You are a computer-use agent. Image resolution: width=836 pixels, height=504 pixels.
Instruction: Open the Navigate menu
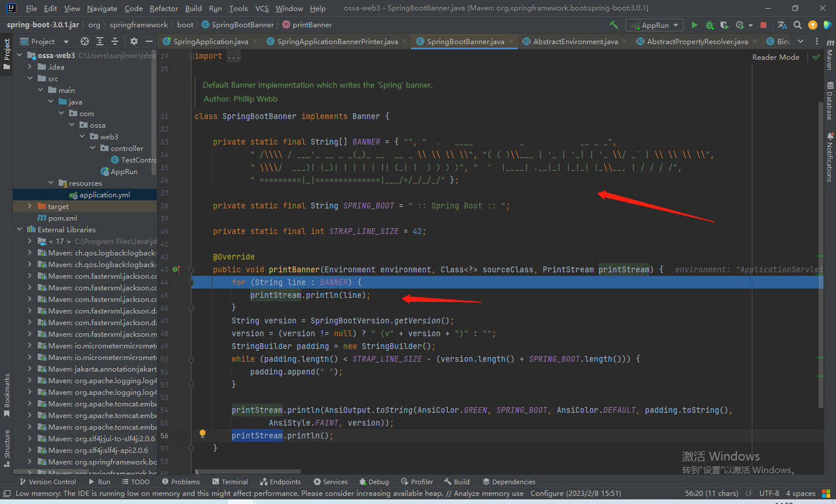click(102, 8)
